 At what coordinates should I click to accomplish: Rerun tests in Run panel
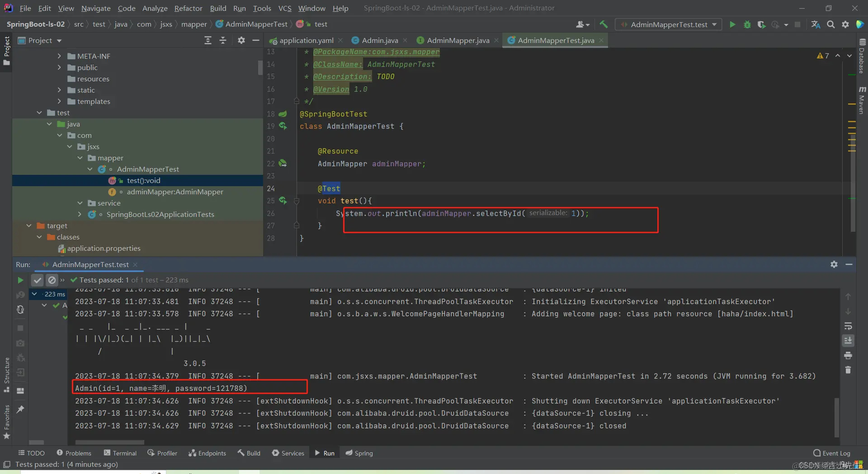(20, 280)
